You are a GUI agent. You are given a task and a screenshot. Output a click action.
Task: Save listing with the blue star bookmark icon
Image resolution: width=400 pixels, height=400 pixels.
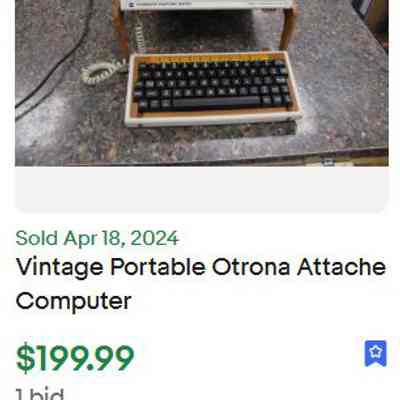[x=376, y=353]
